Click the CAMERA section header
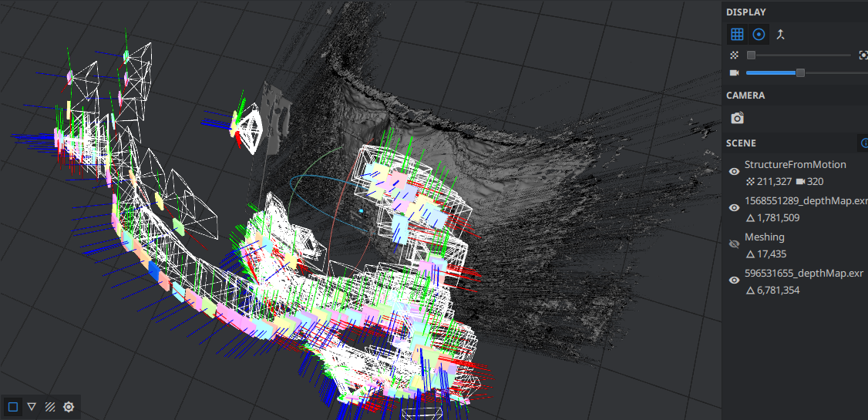The image size is (868, 420). point(745,96)
